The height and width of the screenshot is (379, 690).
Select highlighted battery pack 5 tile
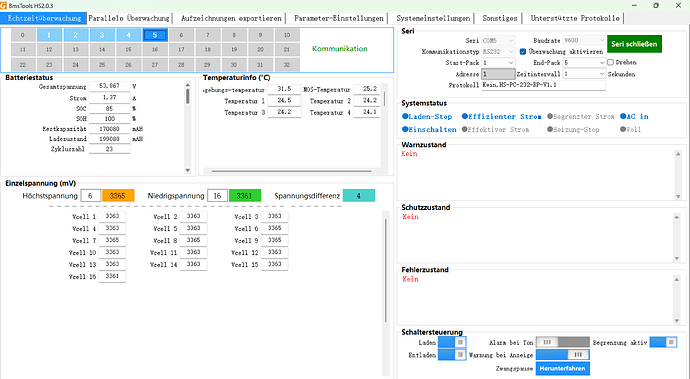[155, 35]
